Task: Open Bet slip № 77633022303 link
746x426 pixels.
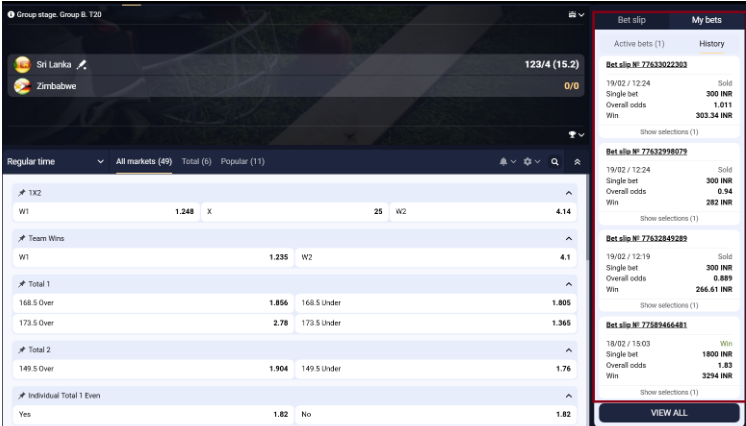Action: [x=646, y=64]
